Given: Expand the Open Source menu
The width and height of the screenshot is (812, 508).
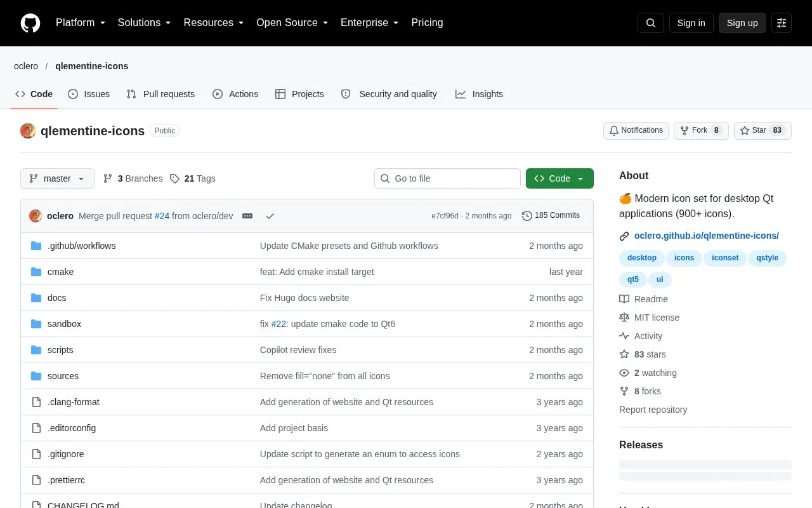Looking at the screenshot, I should (292, 23).
